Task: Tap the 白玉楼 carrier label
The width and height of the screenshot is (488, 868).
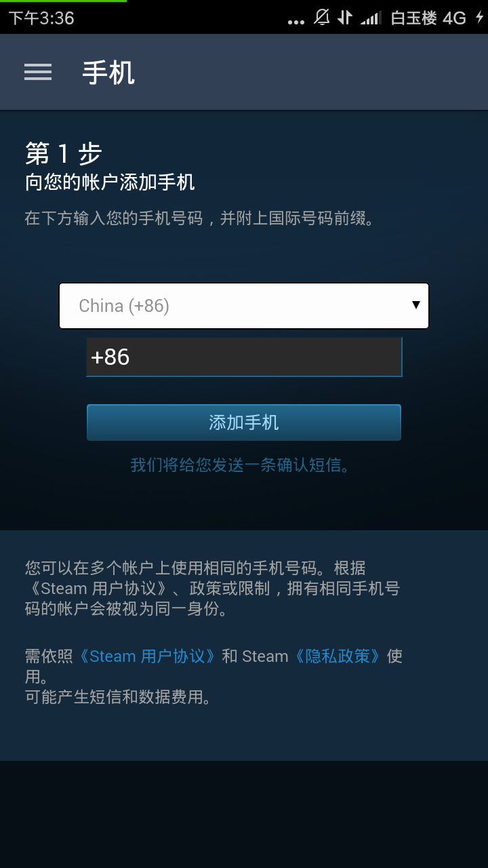Action: click(413, 18)
